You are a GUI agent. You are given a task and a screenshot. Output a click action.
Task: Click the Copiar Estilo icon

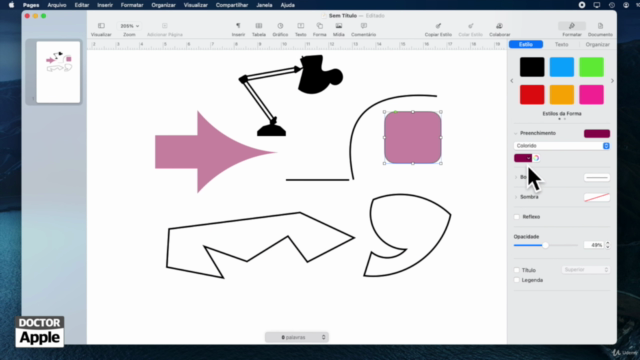click(438, 26)
